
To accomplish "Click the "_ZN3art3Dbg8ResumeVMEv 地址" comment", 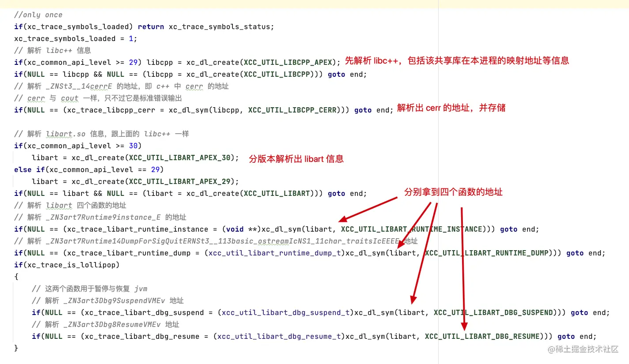I will click(106, 325).
